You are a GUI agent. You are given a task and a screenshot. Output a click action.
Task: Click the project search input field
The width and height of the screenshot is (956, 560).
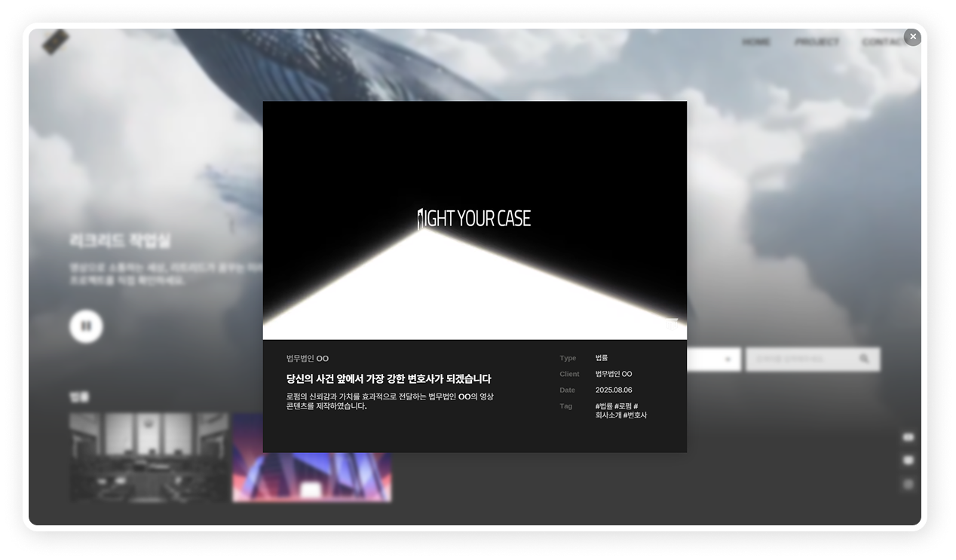[799, 360]
